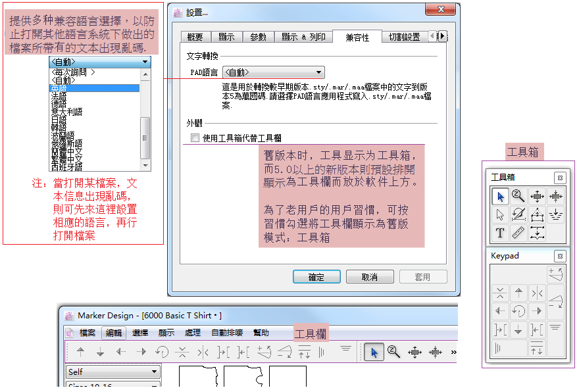Viewport: 579px width, 392px height.
Task: Open the PAD語言 dropdown
Action: (x=274, y=72)
